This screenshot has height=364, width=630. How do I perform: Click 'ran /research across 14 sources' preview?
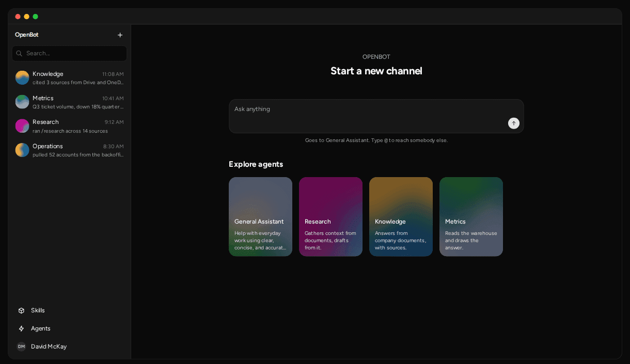pyautogui.click(x=70, y=131)
